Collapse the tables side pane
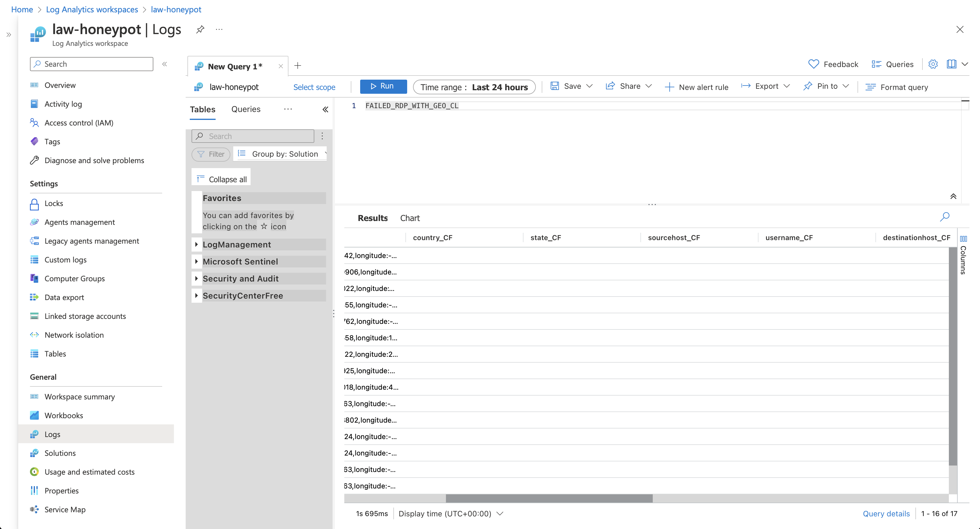 pos(325,110)
